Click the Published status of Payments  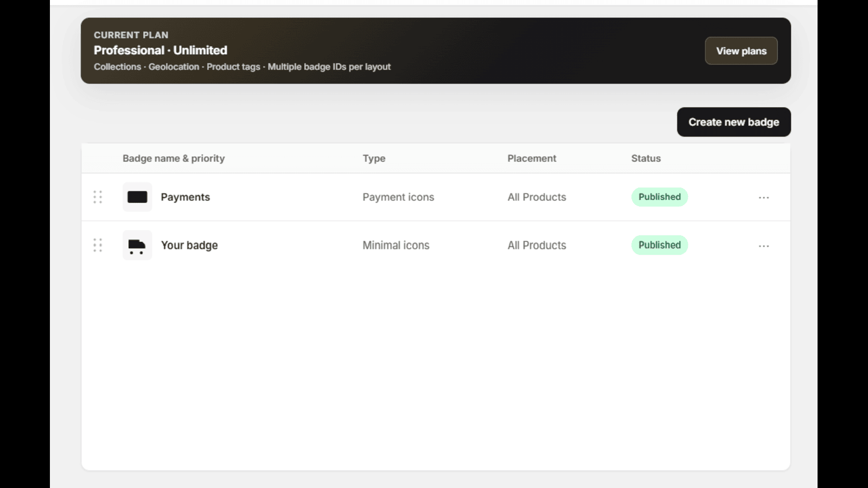(659, 197)
